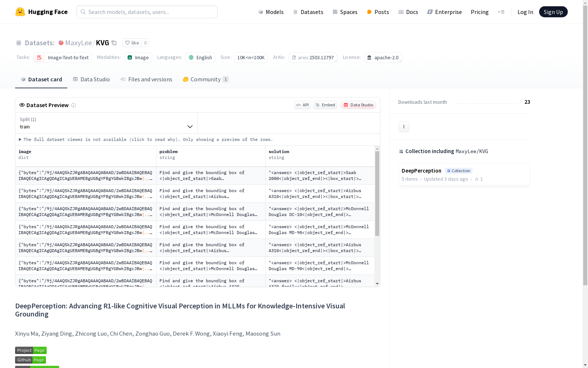The width and height of the screenshot is (588, 368).
Task: Go to Datasets in top navigation
Action: (308, 12)
